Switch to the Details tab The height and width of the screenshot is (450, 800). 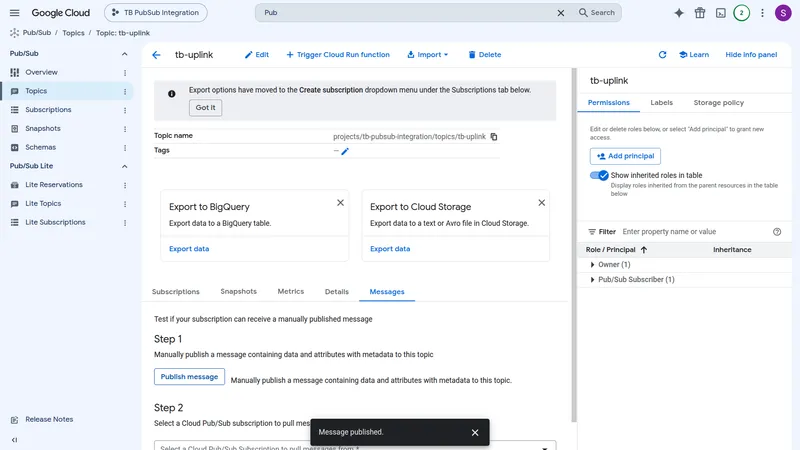tap(337, 292)
